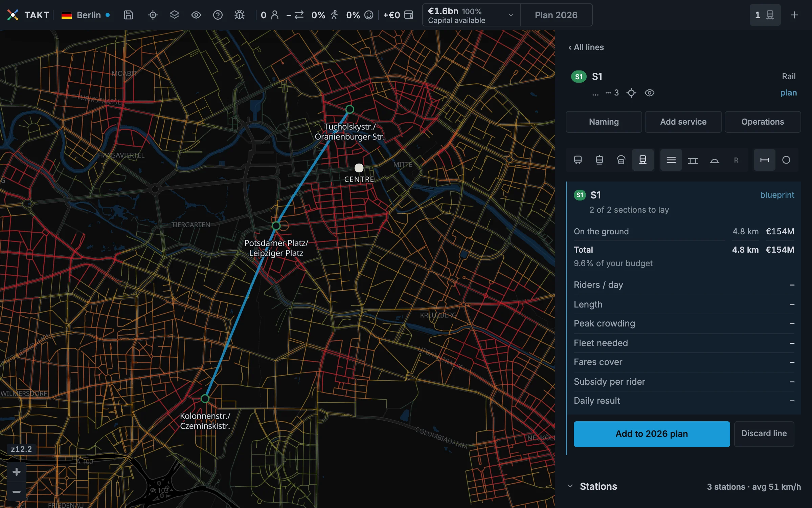This screenshot has height=508, width=812.
Task: Open the help question-mark icon
Action: coord(218,15)
